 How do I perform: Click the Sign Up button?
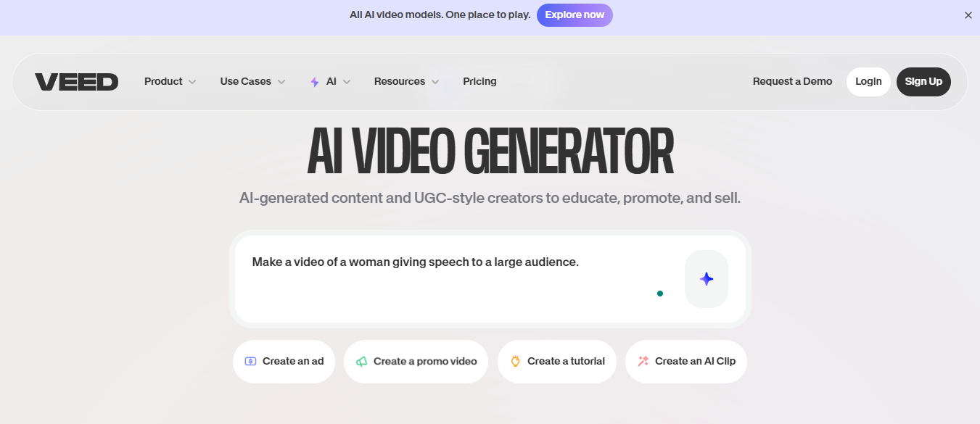923,81
